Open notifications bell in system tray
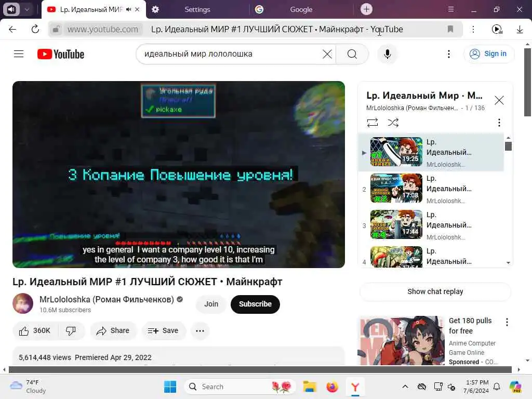 point(496,387)
